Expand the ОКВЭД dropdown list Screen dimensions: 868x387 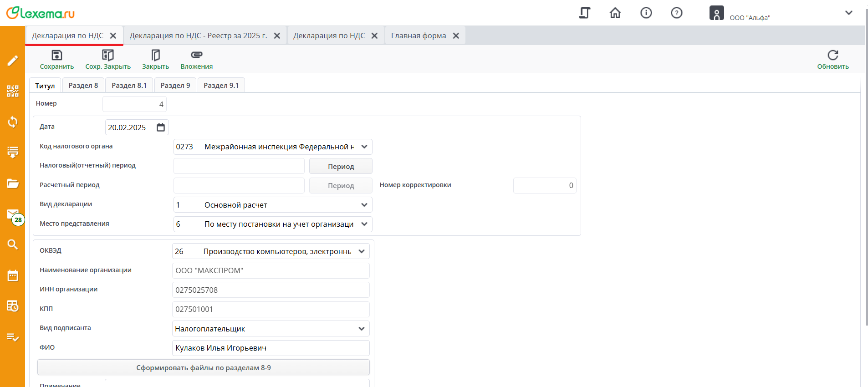(361, 251)
